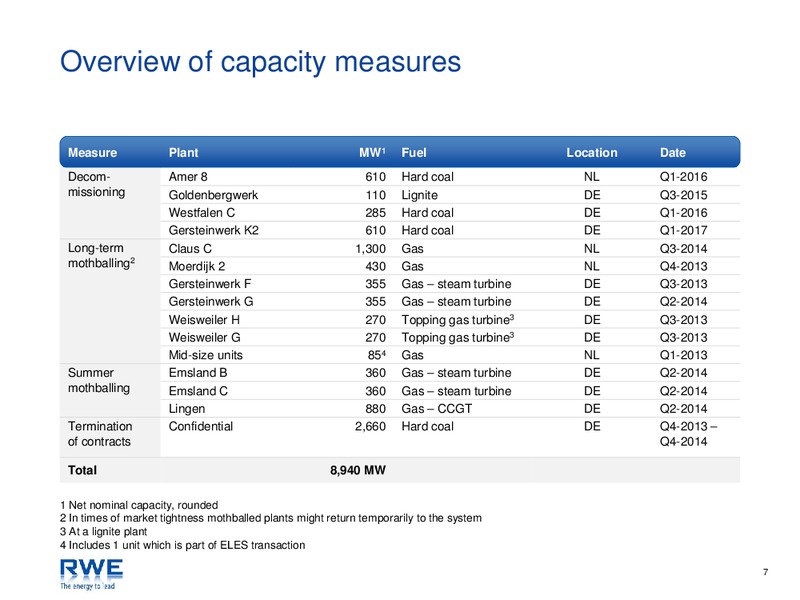Click the 'DE' location for Lingen
Viewport: 800px width, 600px height.
pos(592,409)
